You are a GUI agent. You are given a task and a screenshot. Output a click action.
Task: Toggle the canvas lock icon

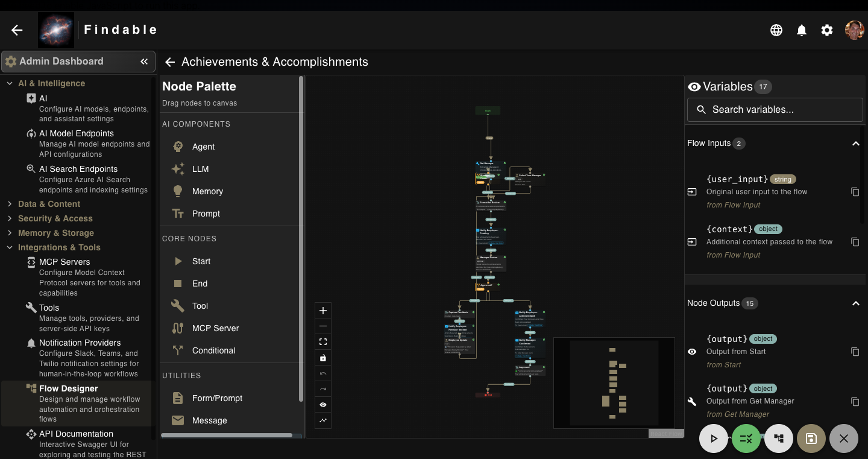click(x=322, y=357)
